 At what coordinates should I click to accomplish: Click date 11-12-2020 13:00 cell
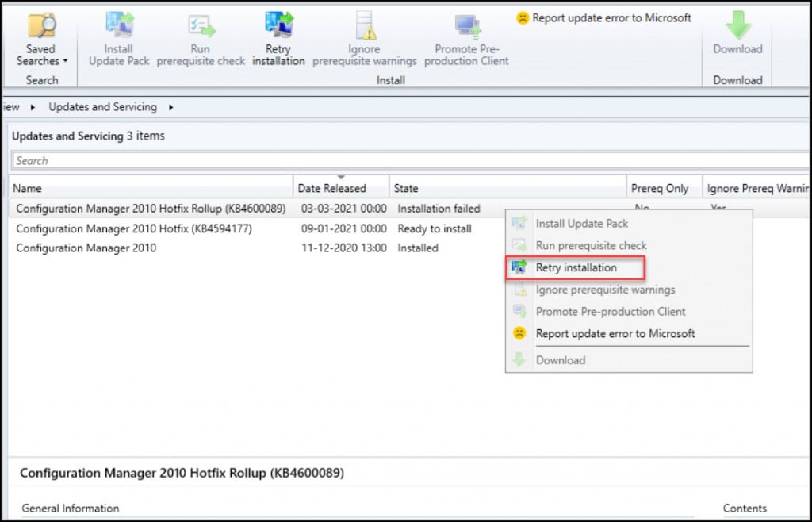pos(344,248)
